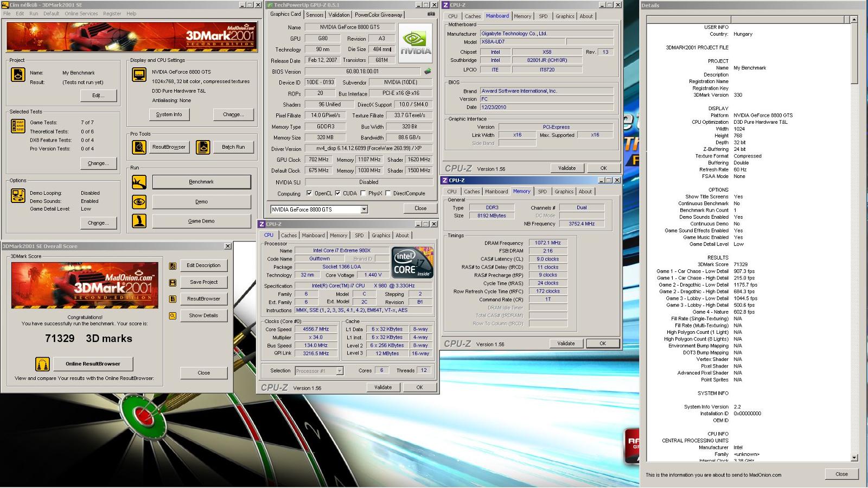
Task: Click the Project icon in 3DMark2001
Action: (x=18, y=75)
